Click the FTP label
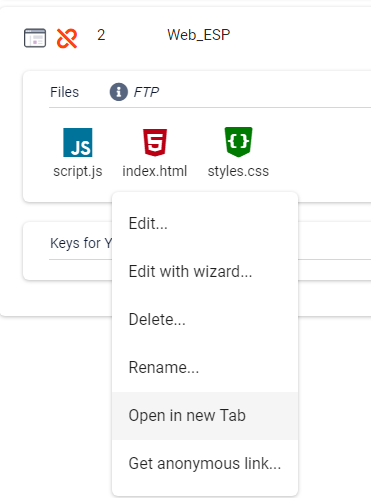 pos(146,92)
